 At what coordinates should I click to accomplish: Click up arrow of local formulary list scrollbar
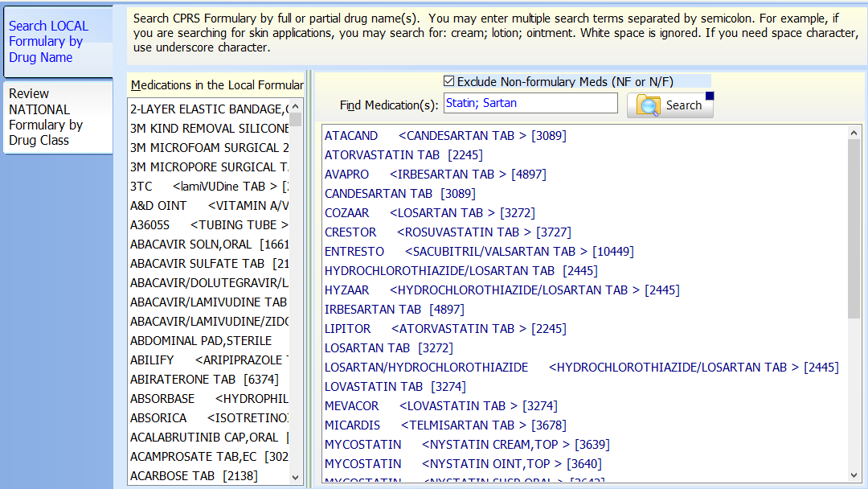(296, 106)
